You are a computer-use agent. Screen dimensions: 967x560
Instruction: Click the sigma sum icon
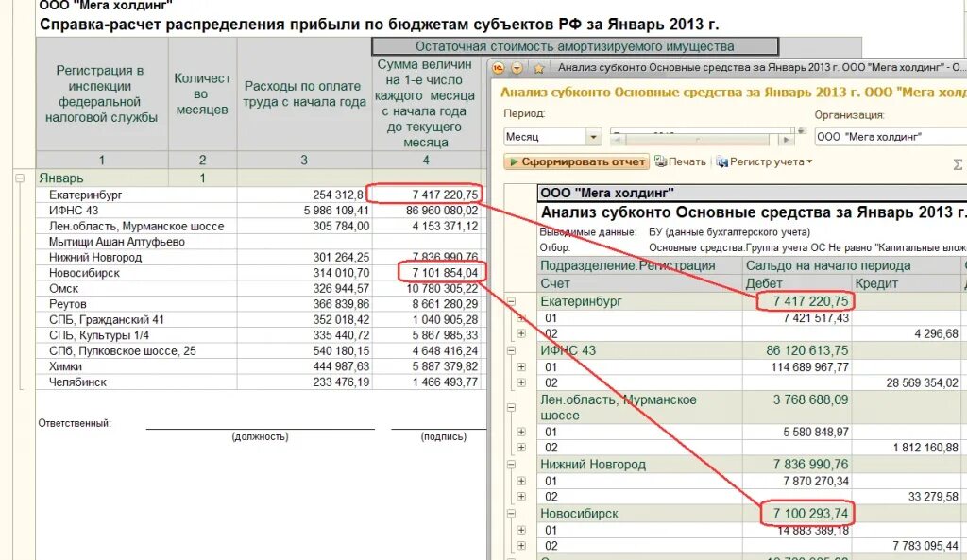click(x=958, y=164)
